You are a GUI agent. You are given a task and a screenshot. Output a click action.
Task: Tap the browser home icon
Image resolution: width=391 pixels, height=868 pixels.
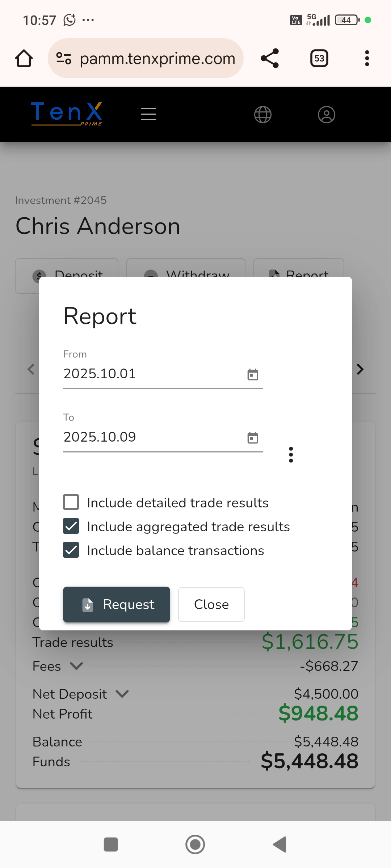coord(24,59)
